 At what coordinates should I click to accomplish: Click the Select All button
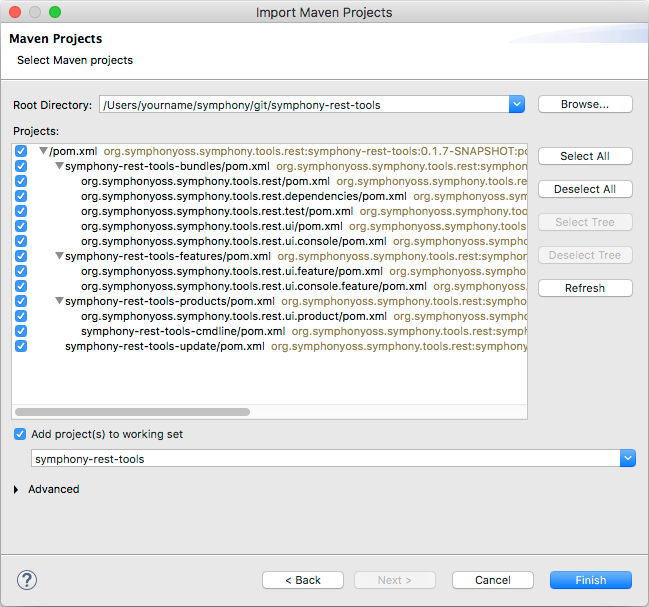(x=585, y=156)
